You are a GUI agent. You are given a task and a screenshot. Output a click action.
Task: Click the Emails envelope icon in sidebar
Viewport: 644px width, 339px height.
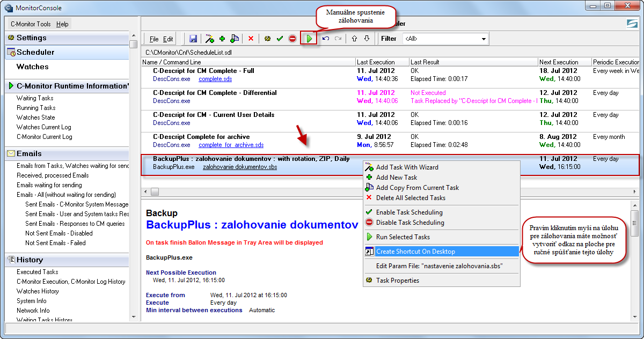pos(11,153)
